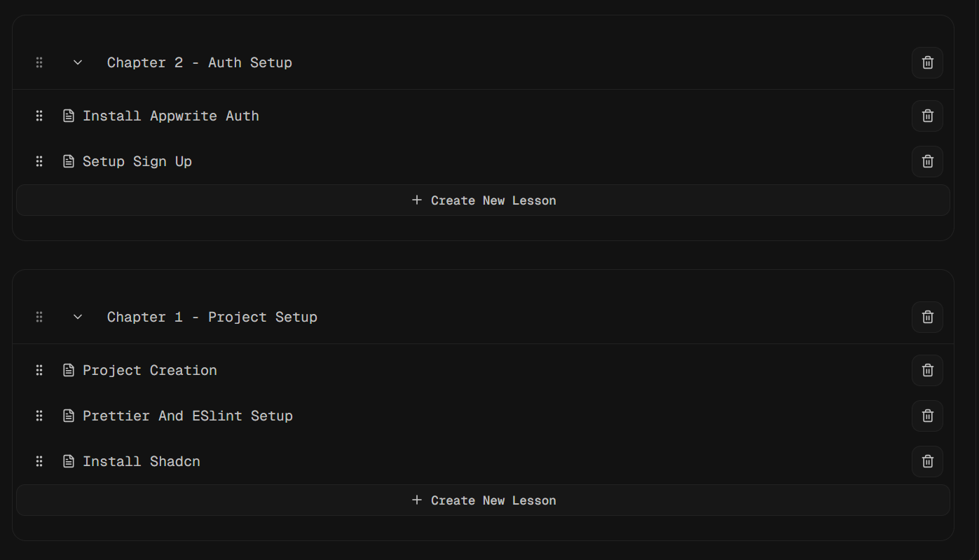979x560 pixels.
Task: Open the Install Shadcn lesson
Action: click(142, 461)
